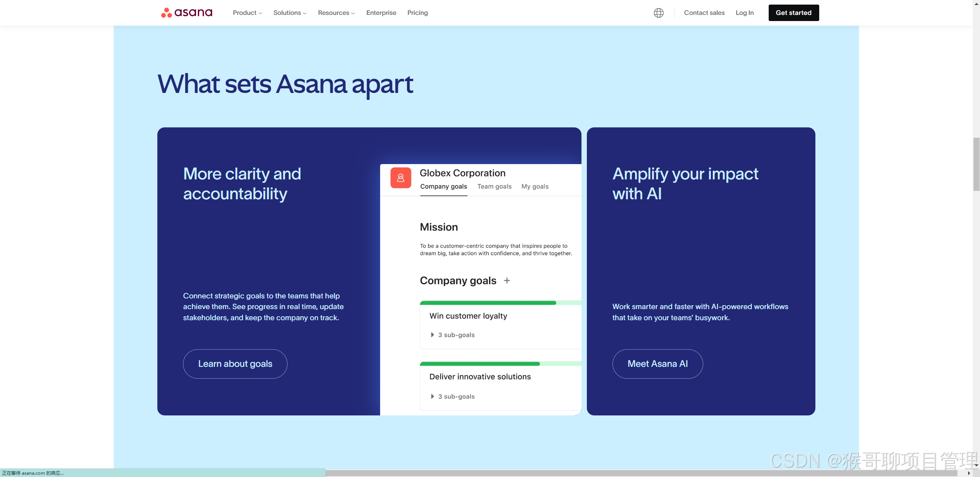
Task: Click Learn about goals button
Action: point(235,364)
